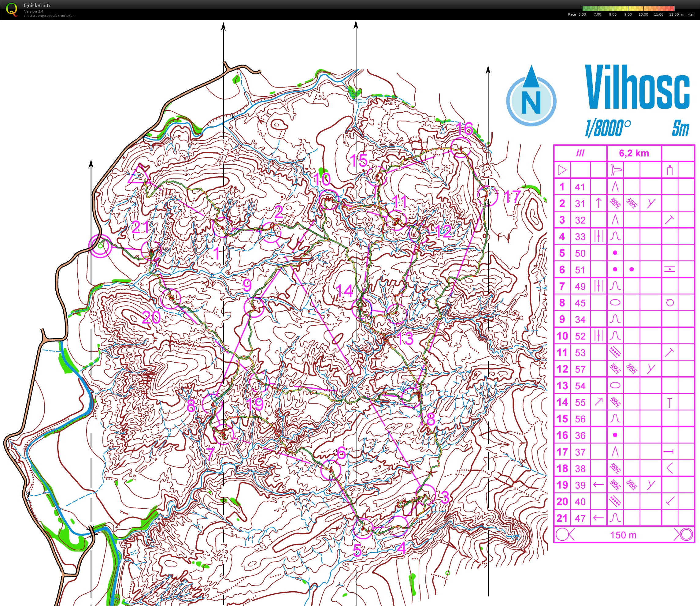Open the matstroeng.se/quickroute/en link

(x=49, y=16)
